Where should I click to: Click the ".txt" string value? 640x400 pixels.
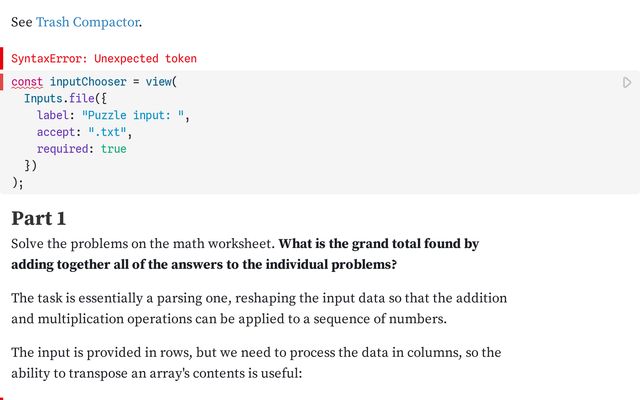tap(107, 132)
